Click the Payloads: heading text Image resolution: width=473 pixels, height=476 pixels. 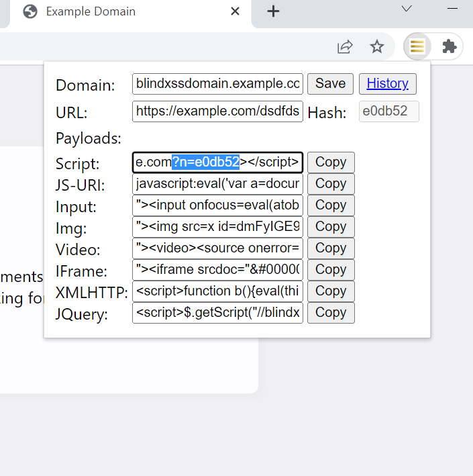(89, 139)
